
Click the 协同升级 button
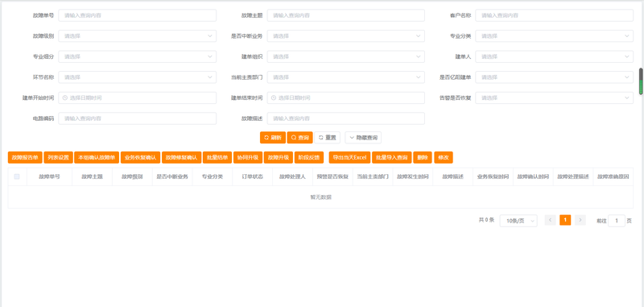(248, 157)
